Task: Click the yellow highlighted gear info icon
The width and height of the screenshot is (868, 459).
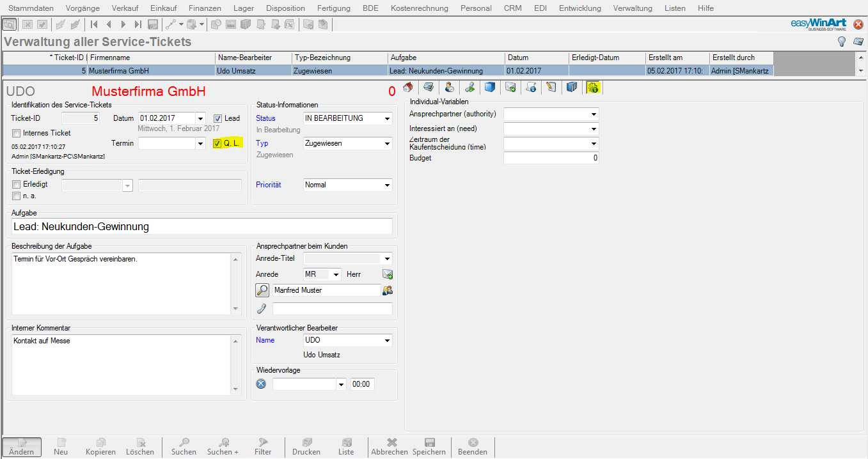Action: (593, 88)
